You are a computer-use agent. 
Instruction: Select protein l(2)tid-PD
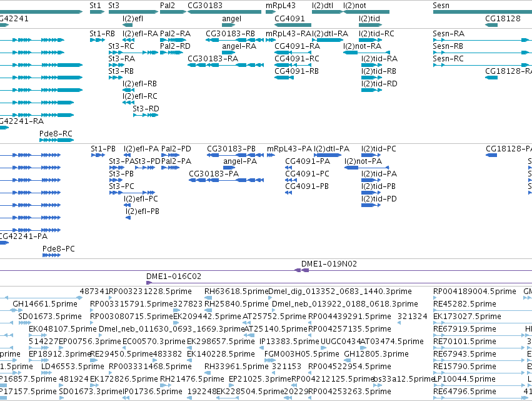pyautogui.click(x=371, y=205)
